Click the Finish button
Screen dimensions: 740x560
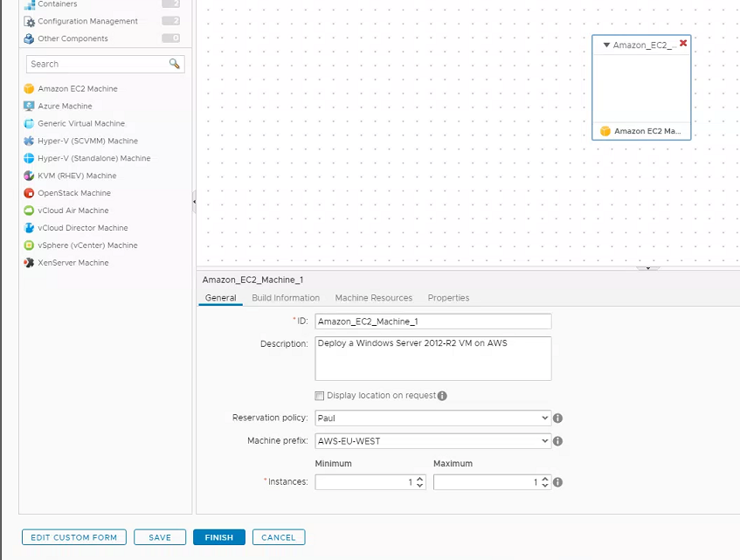pyautogui.click(x=219, y=537)
